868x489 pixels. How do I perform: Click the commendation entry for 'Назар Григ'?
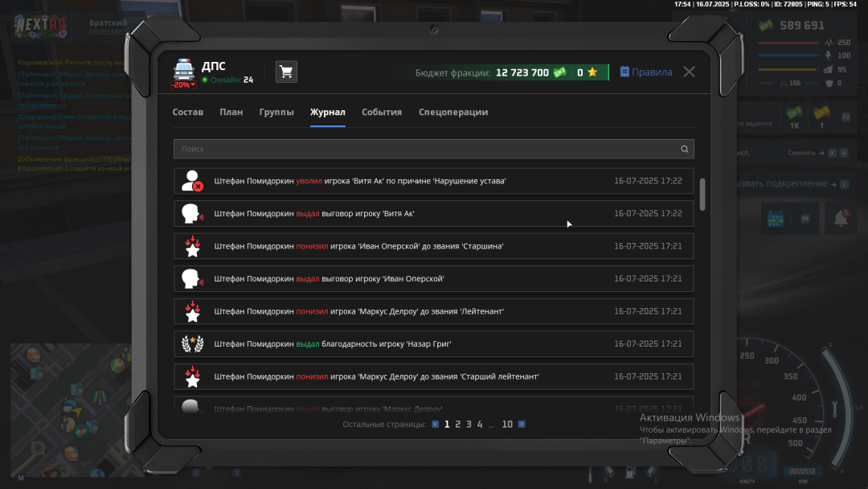pyautogui.click(x=433, y=344)
